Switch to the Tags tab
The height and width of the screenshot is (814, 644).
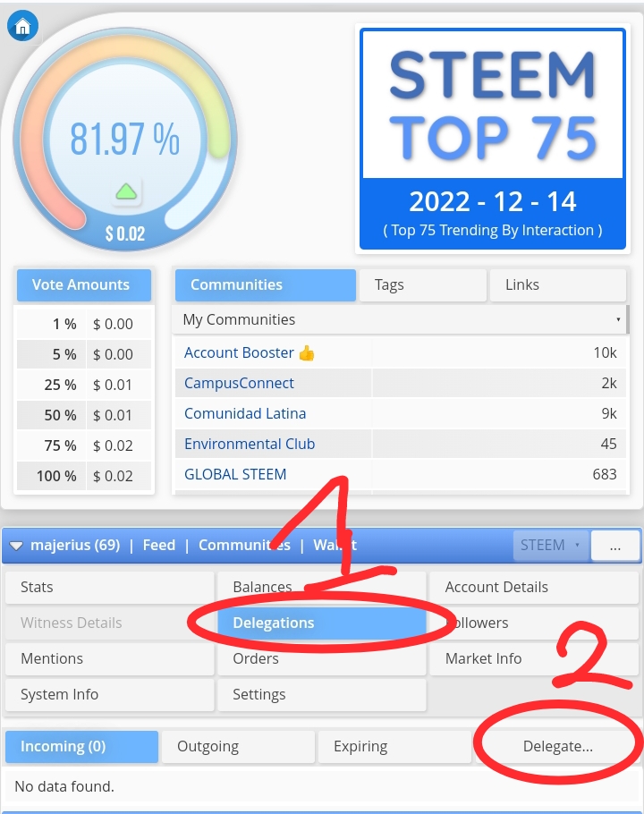click(x=422, y=284)
